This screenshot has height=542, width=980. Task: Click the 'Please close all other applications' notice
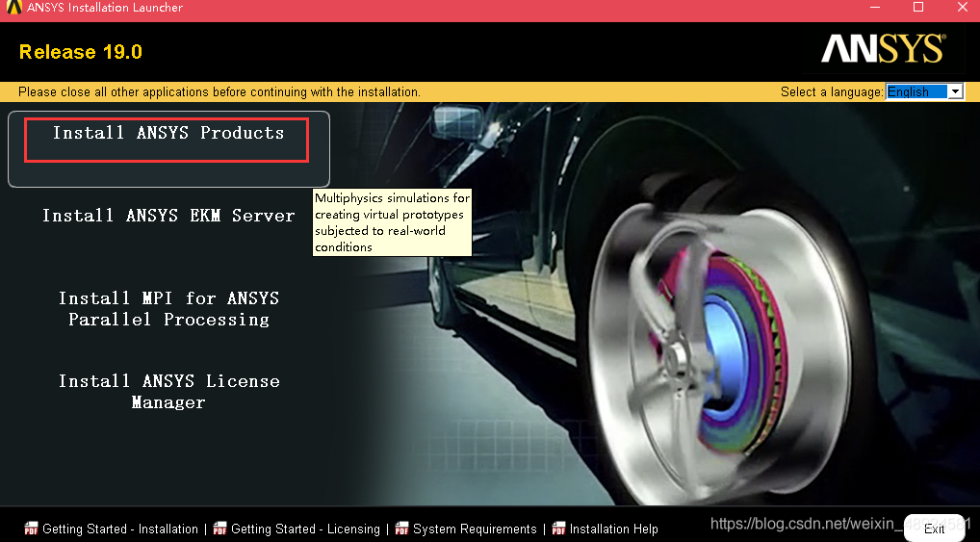click(x=219, y=91)
